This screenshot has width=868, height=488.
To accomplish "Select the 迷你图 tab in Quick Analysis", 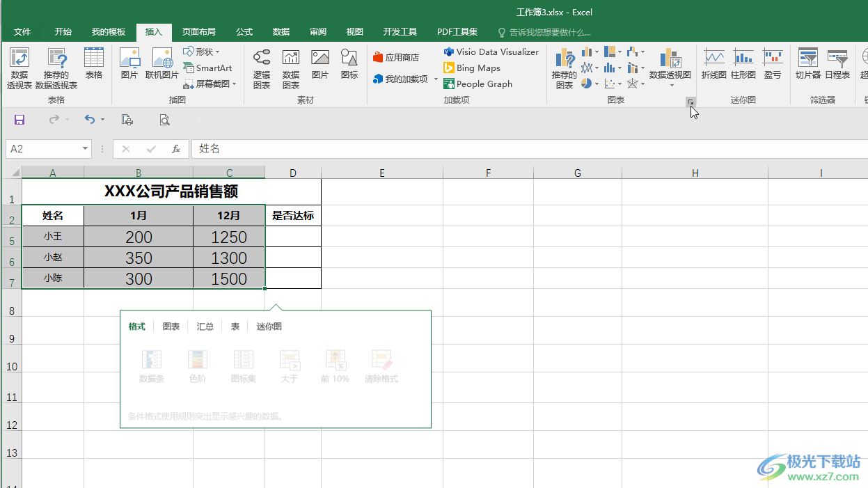I will (x=269, y=326).
